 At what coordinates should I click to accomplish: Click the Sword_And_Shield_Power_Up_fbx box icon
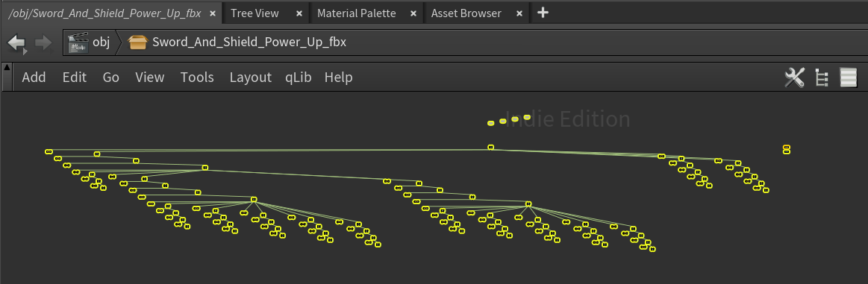pos(137,42)
